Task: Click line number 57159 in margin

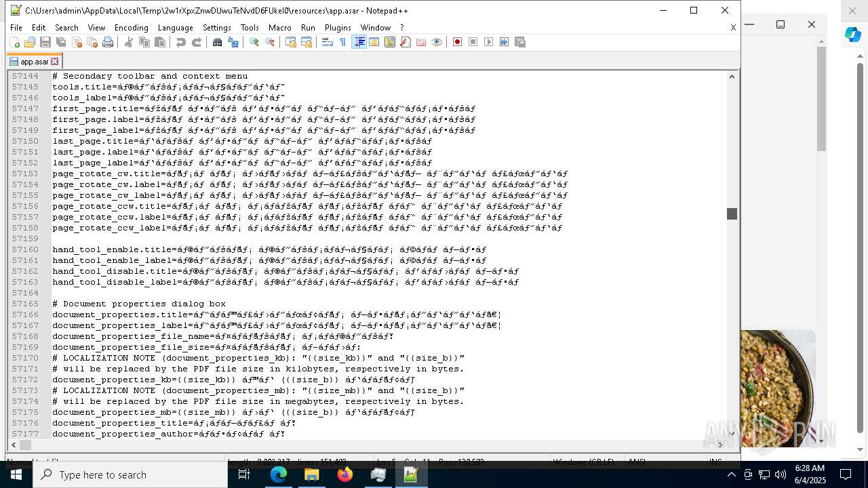Action: (x=25, y=239)
